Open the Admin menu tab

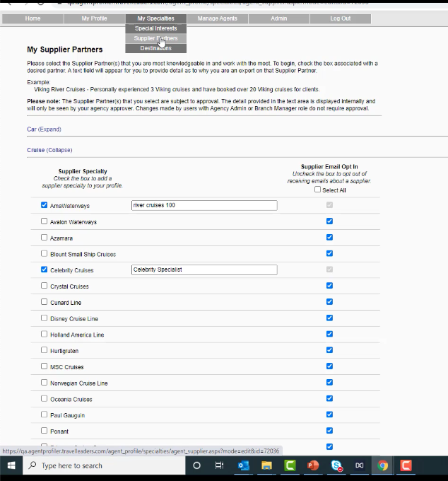click(x=279, y=18)
